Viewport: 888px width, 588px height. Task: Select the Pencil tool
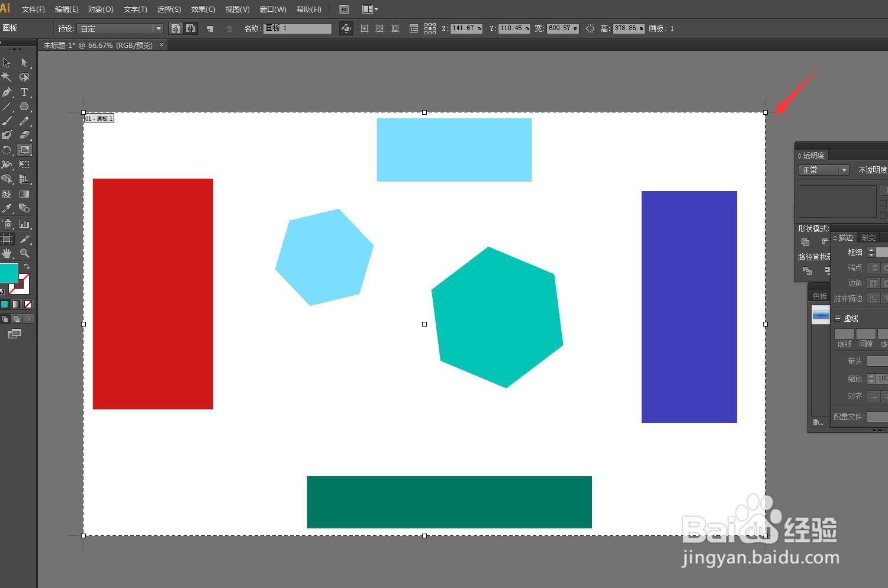tap(24, 121)
